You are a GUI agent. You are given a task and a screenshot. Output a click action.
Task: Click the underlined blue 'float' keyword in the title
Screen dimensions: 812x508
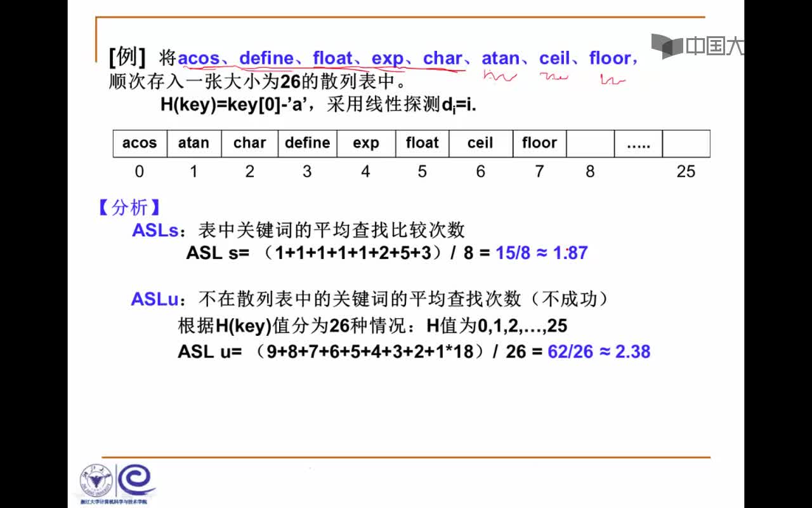click(332, 58)
